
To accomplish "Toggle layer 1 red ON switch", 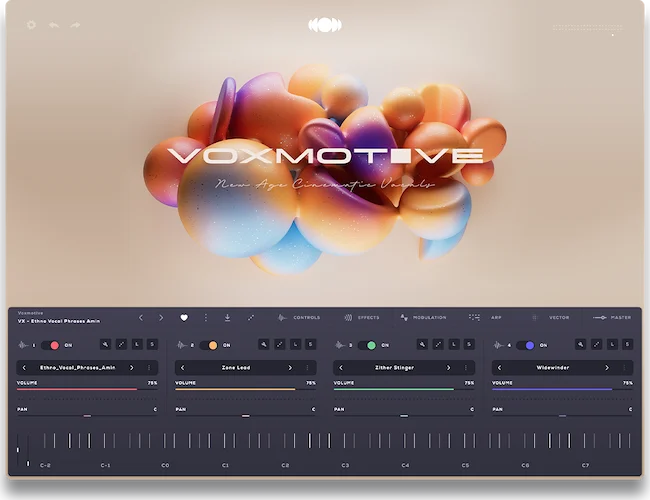I will pyautogui.click(x=51, y=345).
